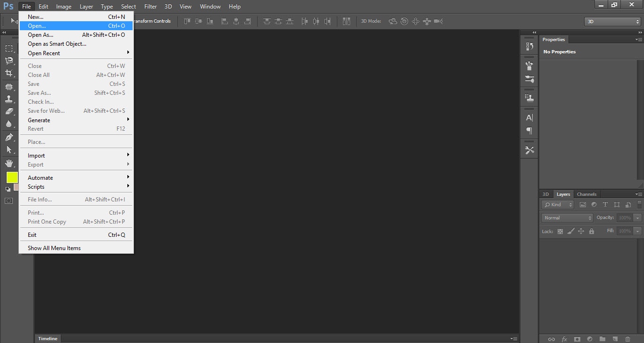Image resolution: width=644 pixels, height=343 pixels.
Task: Toggle the smart objects filter icon
Action: [628, 205]
